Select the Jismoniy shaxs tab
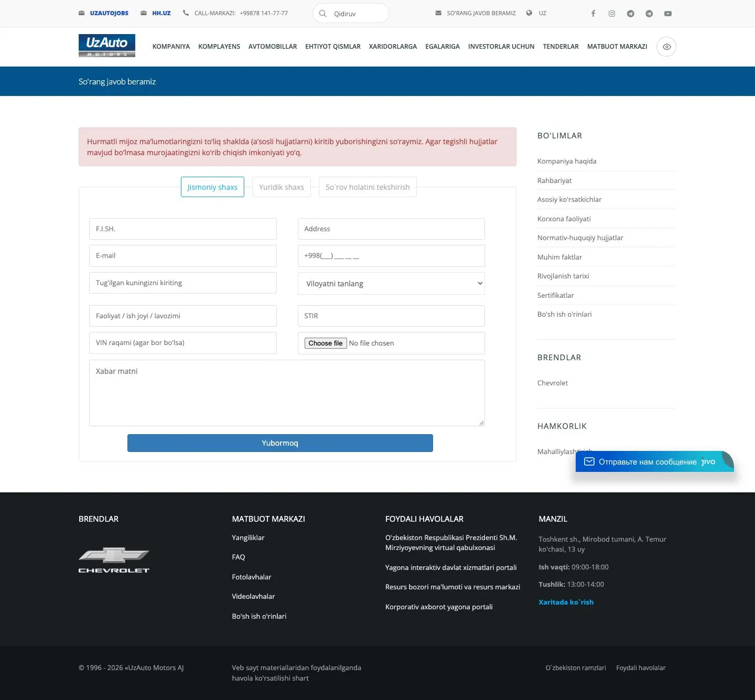The image size is (755, 700). point(212,187)
